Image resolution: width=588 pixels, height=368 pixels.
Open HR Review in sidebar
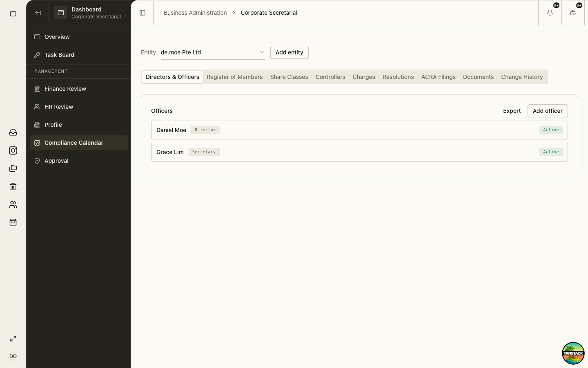point(79,107)
